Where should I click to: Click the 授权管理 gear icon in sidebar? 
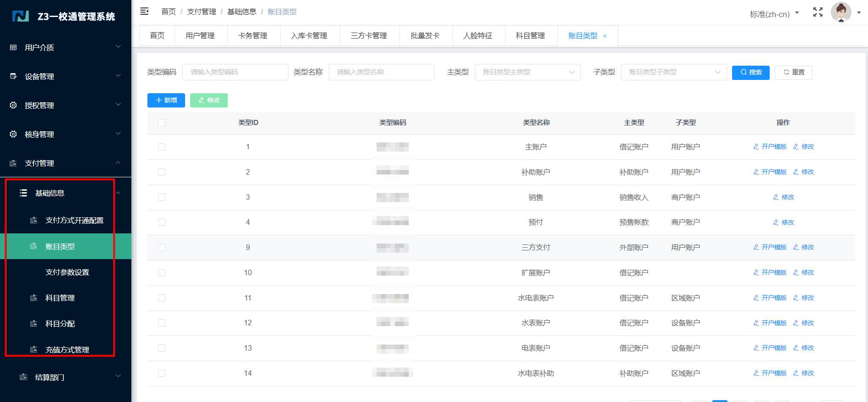click(x=13, y=105)
